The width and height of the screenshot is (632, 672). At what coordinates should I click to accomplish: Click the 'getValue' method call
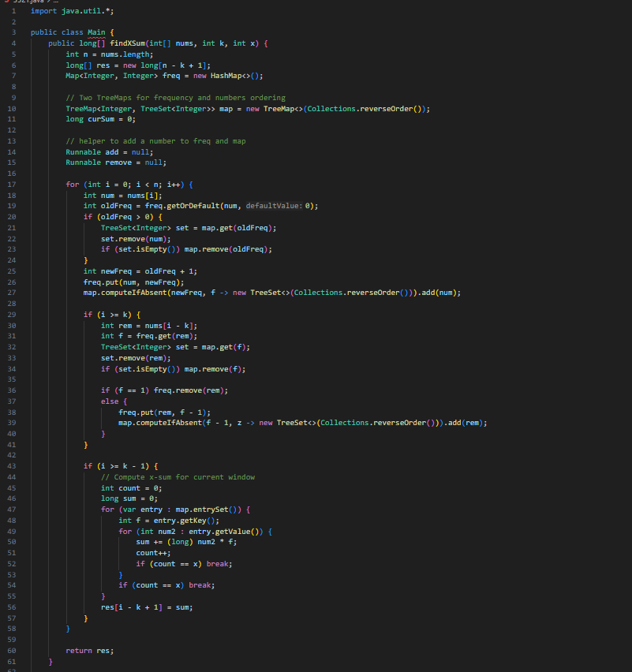coord(233,532)
